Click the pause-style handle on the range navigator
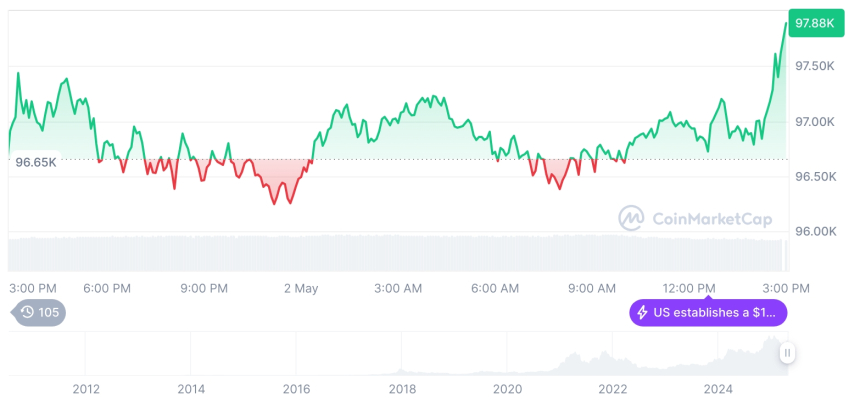The width and height of the screenshot is (860, 401). coord(788,352)
